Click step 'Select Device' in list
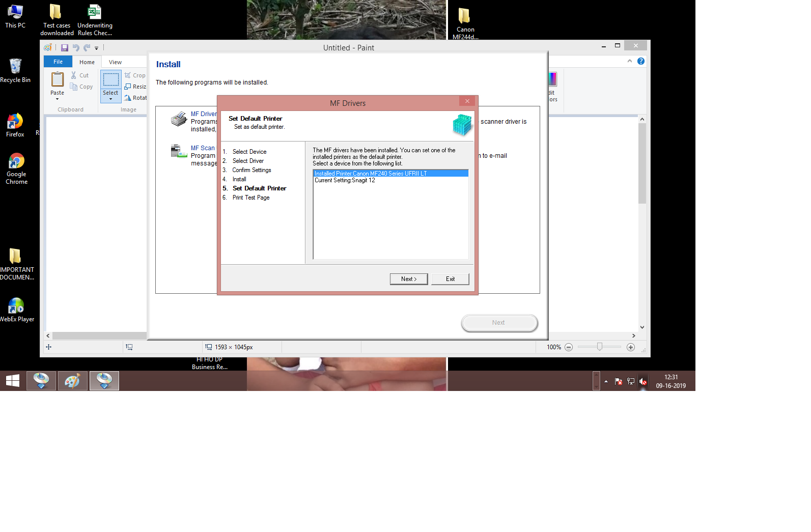The image size is (811, 532). [249, 152]
